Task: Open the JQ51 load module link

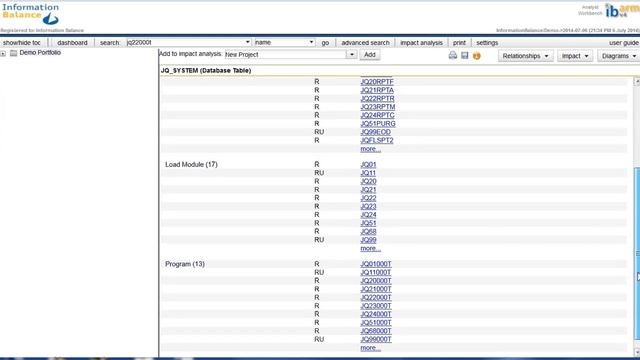Action: point(368,223)
